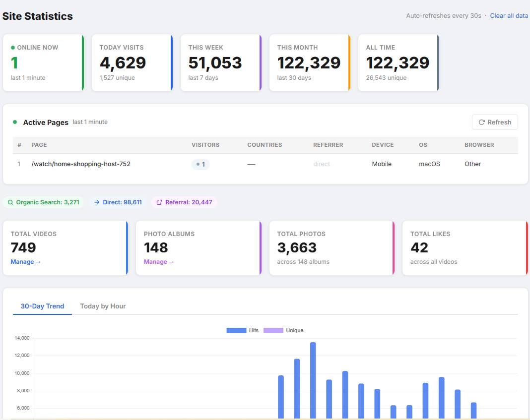
Task: Select the /watch/home-shopping-host-752 page entry
Action: [x=81, y=164]
